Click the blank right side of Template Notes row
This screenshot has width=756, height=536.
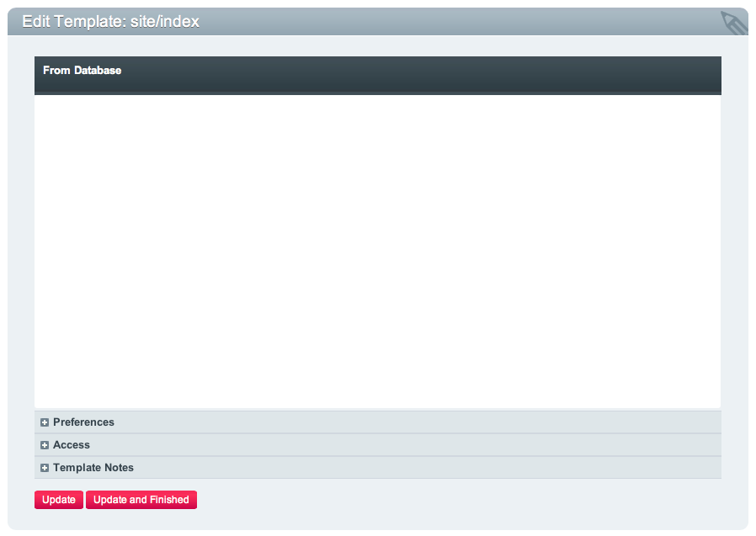[x=505, y=468]
